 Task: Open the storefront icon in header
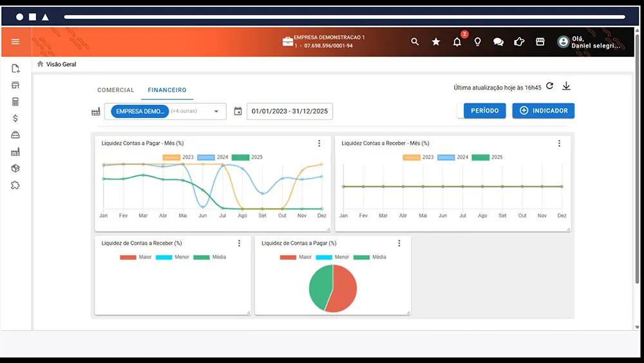540,41
